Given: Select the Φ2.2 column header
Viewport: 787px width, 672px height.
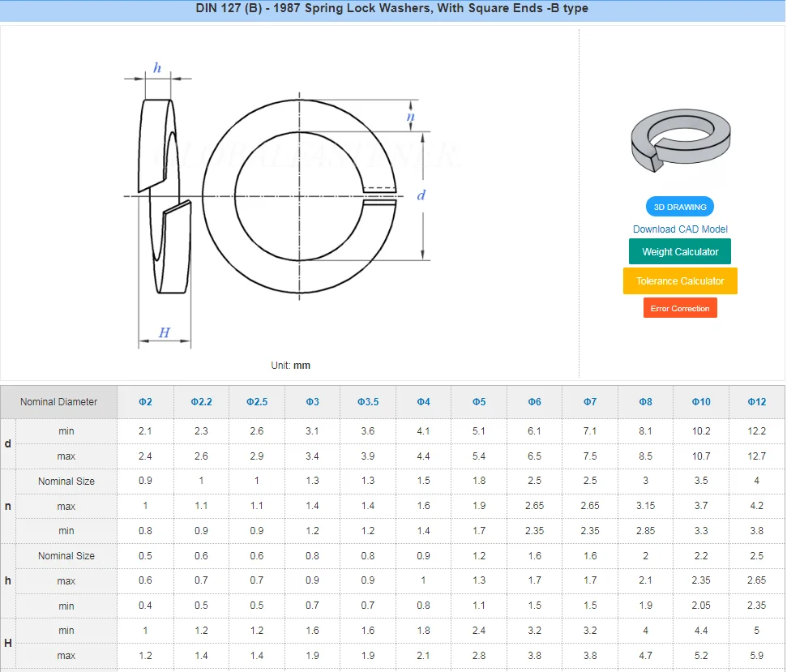Looking at the screenshot, I should coord(201,402).
